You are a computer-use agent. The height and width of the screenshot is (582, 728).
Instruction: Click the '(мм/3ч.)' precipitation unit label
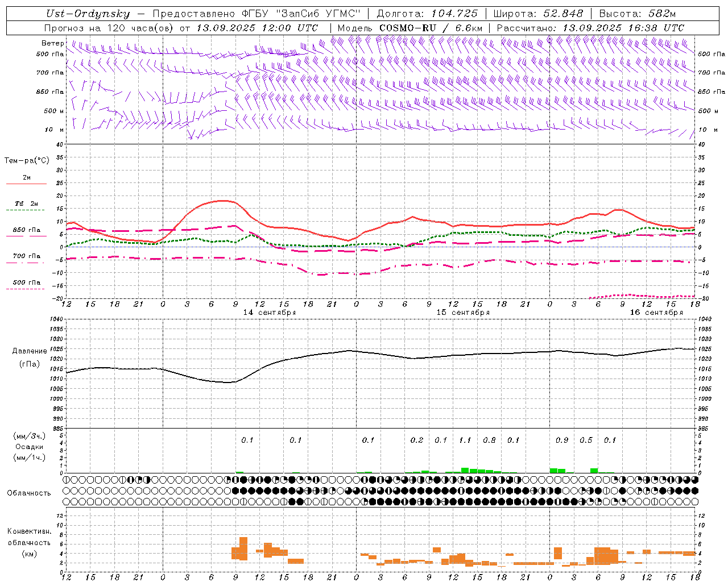(x=30, y=436)
